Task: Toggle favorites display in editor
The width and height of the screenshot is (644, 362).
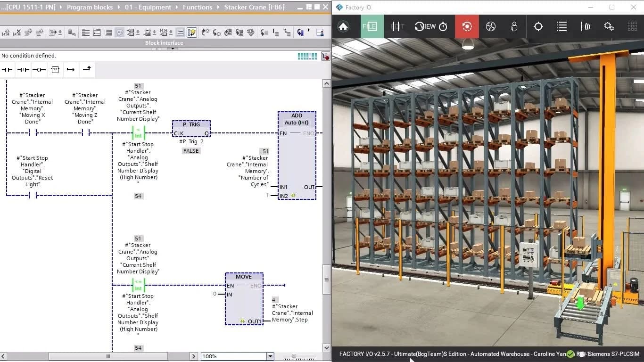Action: [191, 33]
